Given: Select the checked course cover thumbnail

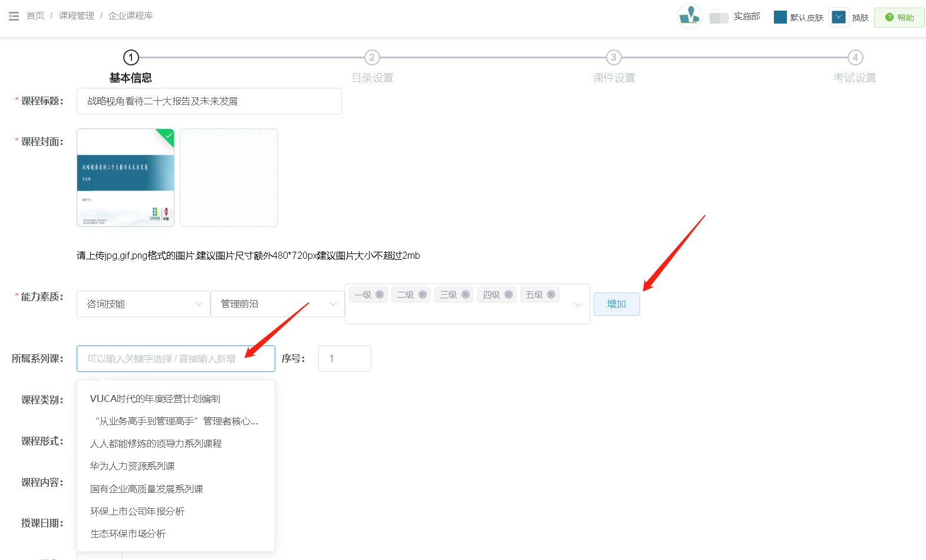Looking at the screenshot, I should pos(126,177).
